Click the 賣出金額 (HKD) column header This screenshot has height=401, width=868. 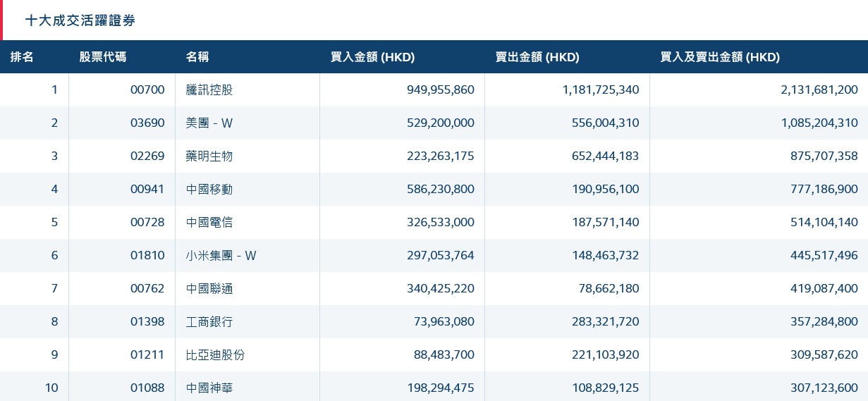(x=537, y=57)
